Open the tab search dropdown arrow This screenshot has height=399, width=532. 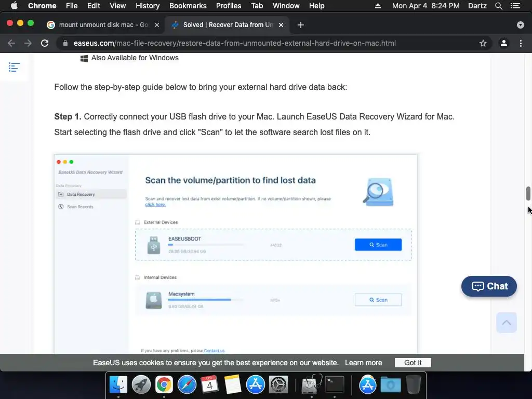521,25
